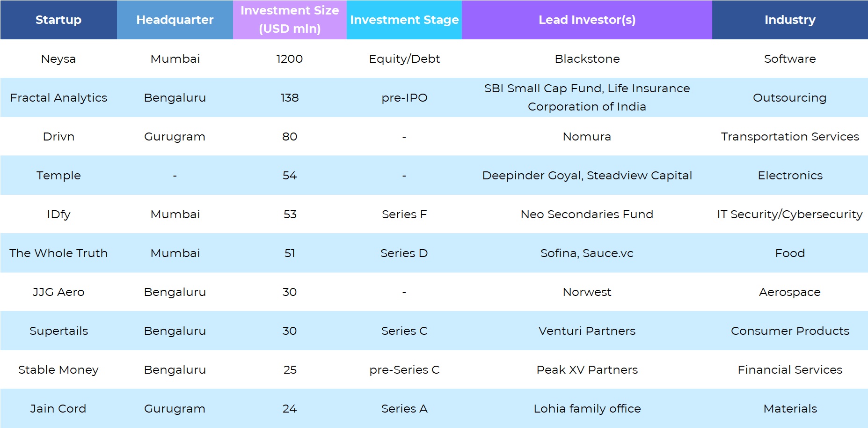This screenshot has height=428, width=868.
Task: Click the Headquarter column header
Action: point(175,20)
